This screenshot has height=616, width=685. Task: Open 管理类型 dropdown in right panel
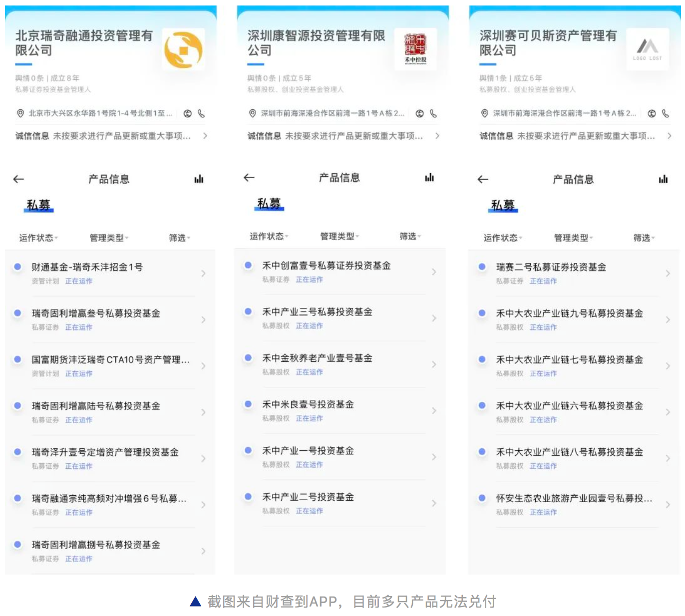coord(573,238)
